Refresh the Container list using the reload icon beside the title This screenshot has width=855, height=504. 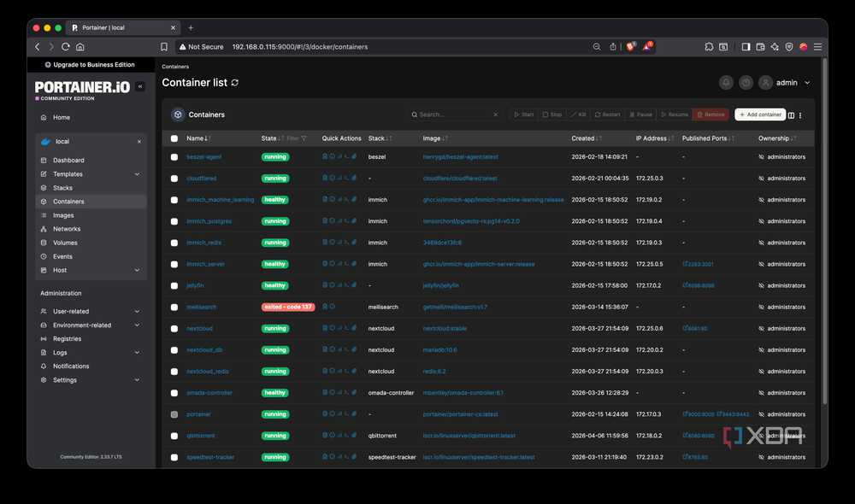235,83
